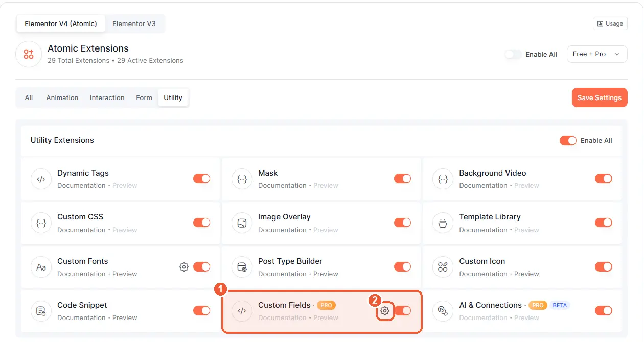644x342 pixels.
Task: Toggle the Image Overlay extension
Action: 402,223
